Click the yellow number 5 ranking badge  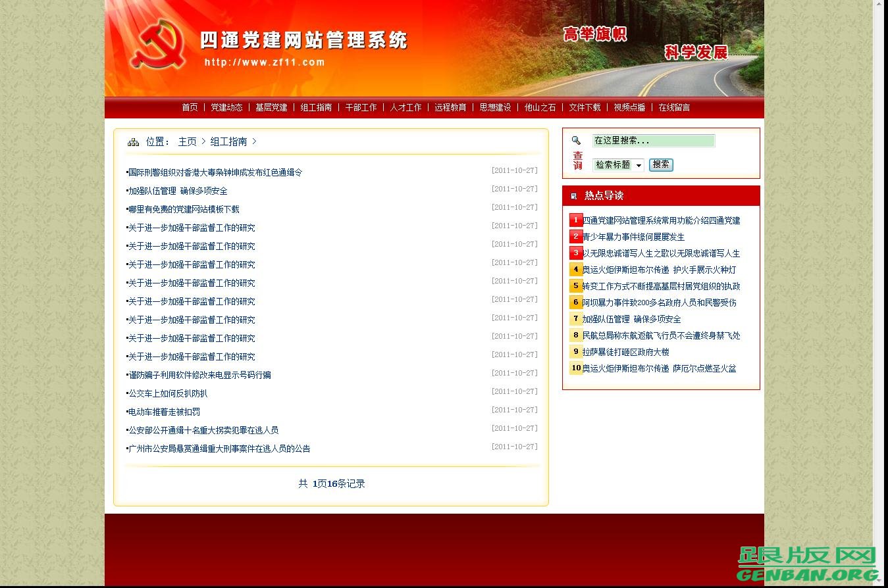pyautogui.click(x=575, y=285)
